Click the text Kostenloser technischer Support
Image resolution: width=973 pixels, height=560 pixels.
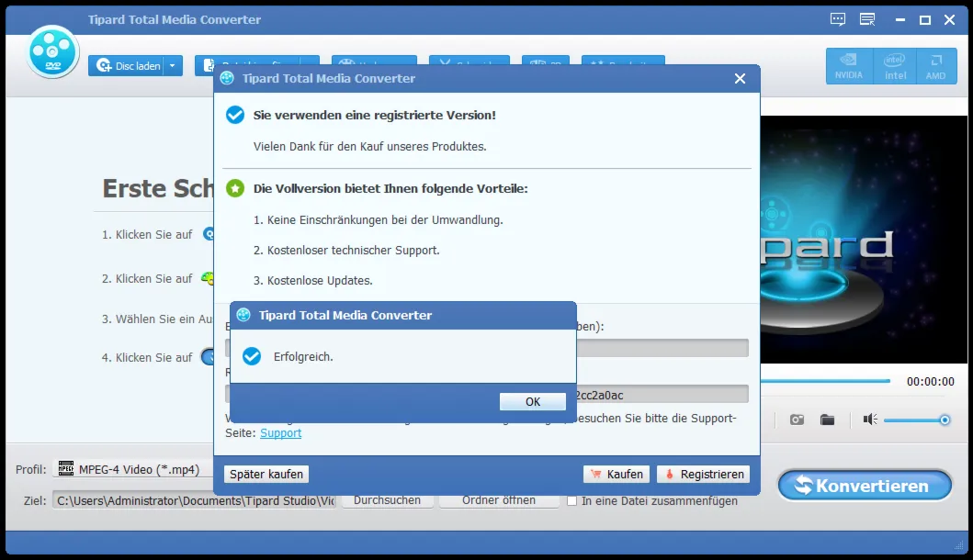pos(353,250)
